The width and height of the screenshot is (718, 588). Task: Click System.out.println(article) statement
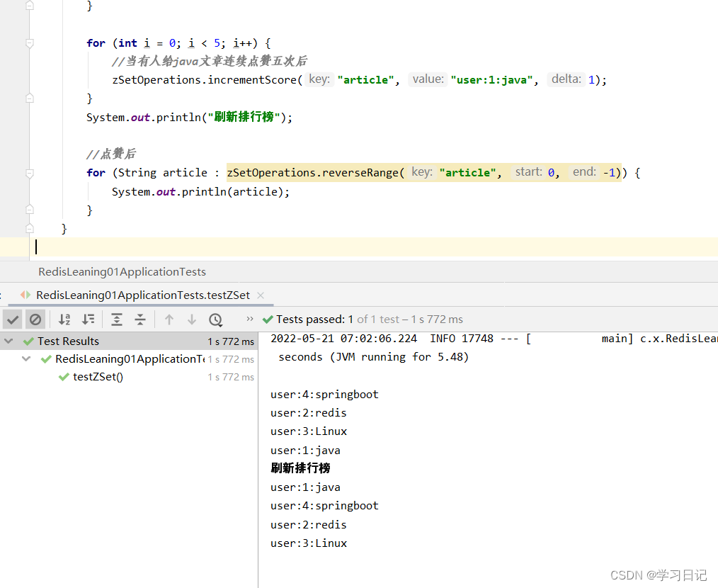[x=200, y=192]
